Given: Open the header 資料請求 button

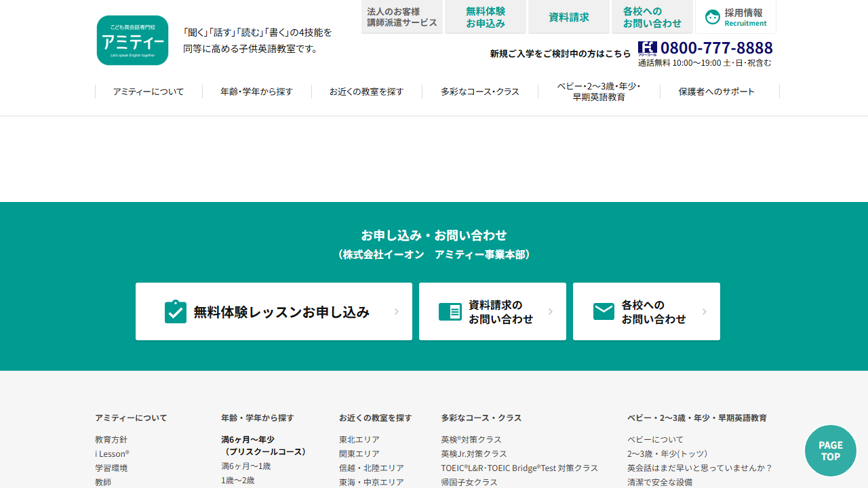Looking at the screenshot, I should [x=569, y=17].
